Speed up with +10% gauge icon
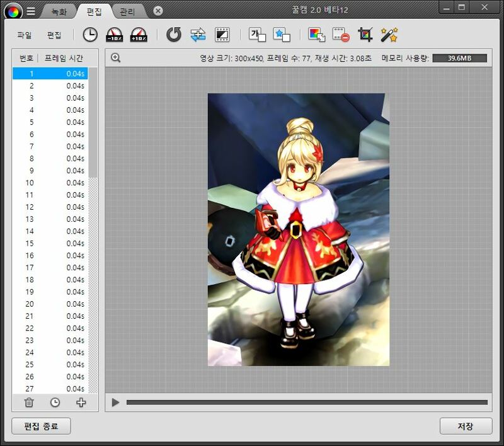 coord(139,35)
